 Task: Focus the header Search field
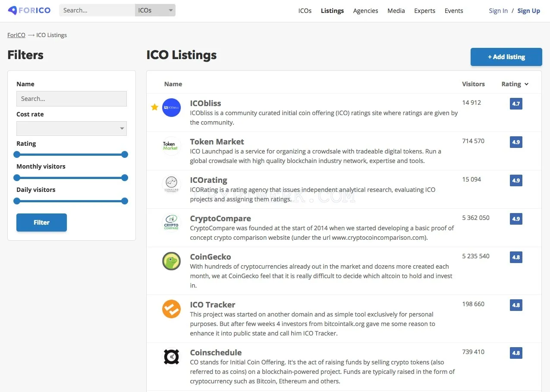(x=97, y=10)
